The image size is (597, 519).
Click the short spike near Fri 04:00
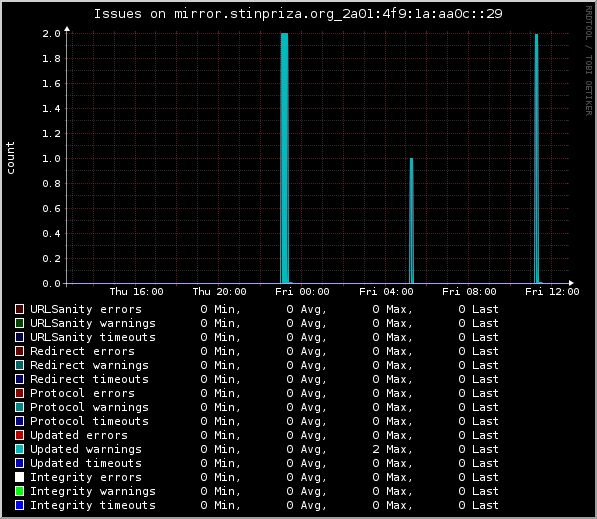pos(412,220)
